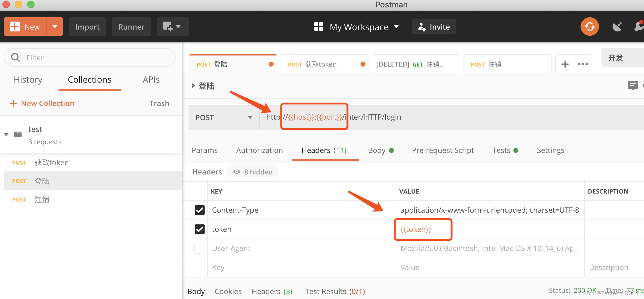
Task: Switch to the deleted GET 注销 tab
Action: point(416,64)
